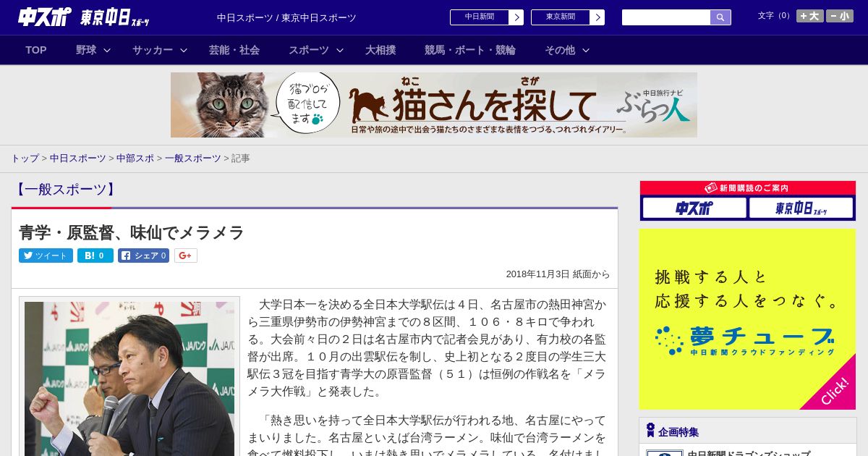Click the Chunichi Sports logo in the header
This screenshot has height=456, width=868.
pos(45,17)
